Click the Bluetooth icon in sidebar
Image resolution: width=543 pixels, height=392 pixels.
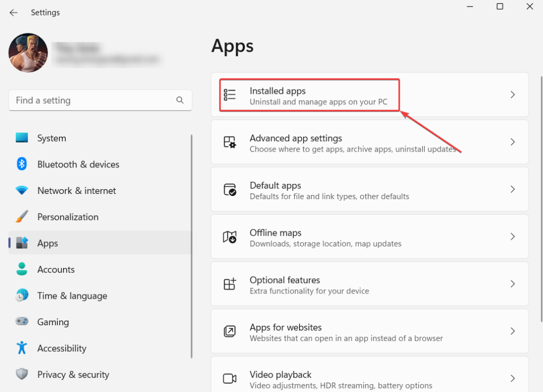22,164
